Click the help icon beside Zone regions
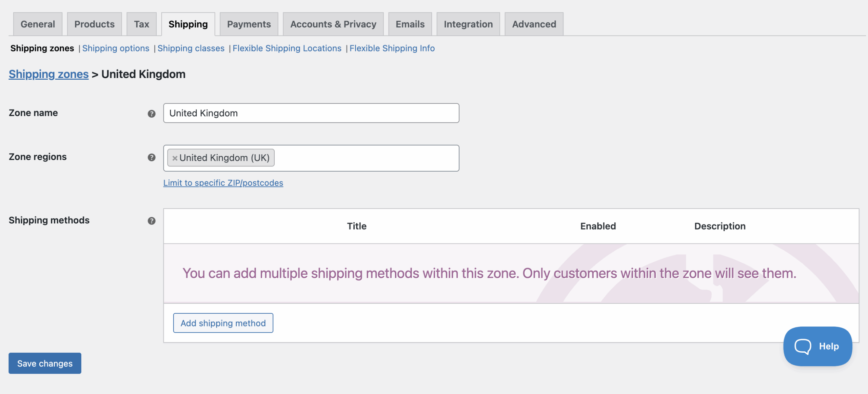 [152, 157]
